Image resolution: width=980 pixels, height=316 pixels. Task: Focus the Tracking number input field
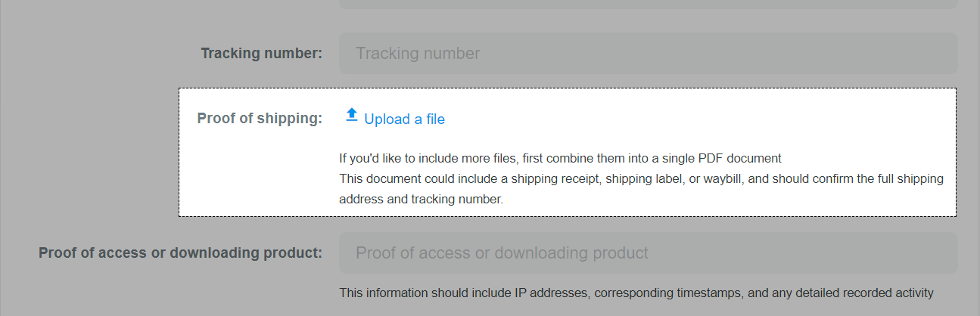pyautogui.click(x=648, y=54)
